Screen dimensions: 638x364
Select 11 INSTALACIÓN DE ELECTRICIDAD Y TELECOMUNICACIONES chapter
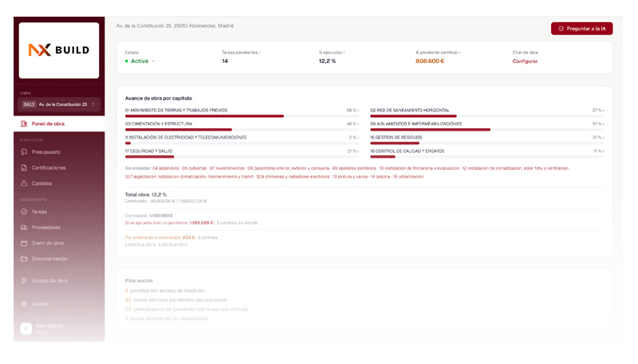click(x=186, y=137)
